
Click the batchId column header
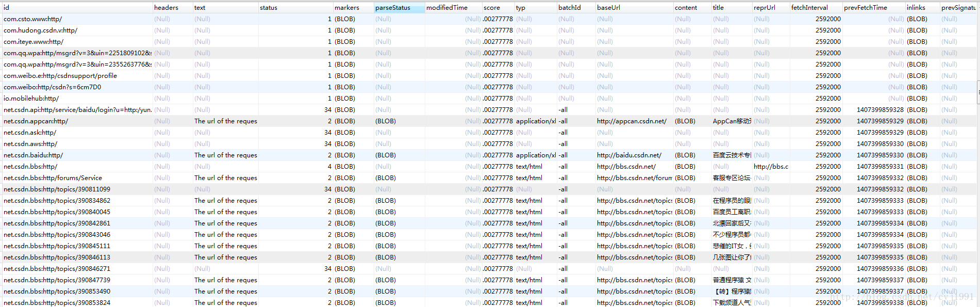tap(576, 7)
